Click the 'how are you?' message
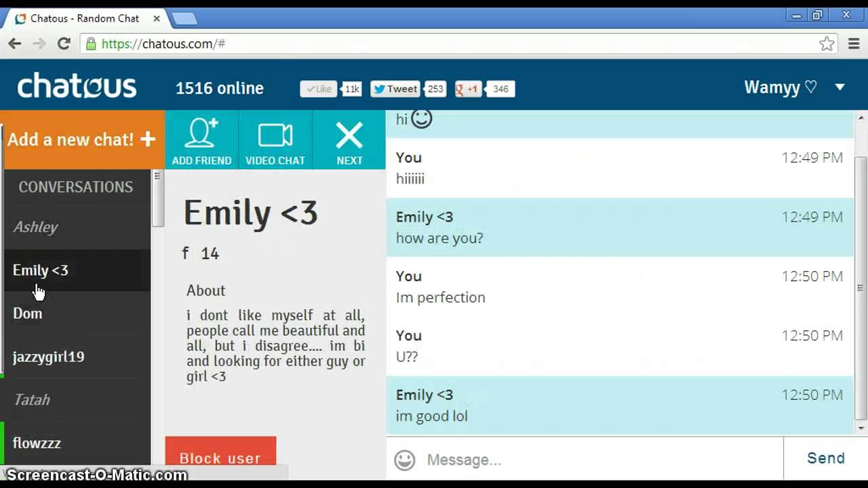Image resolution: width=868 pixels, height=488 pixels. (x=439, y=239)
